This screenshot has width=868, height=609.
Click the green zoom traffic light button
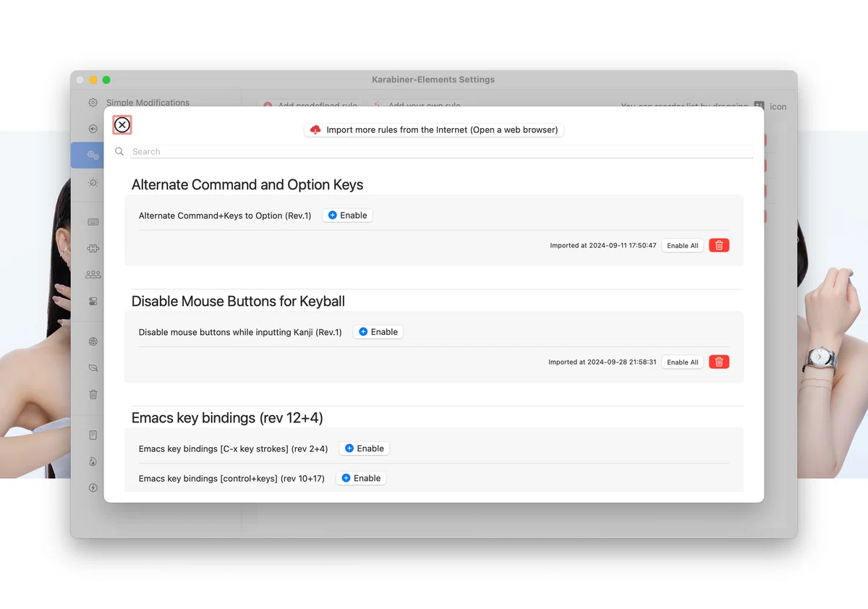[106, 80]
